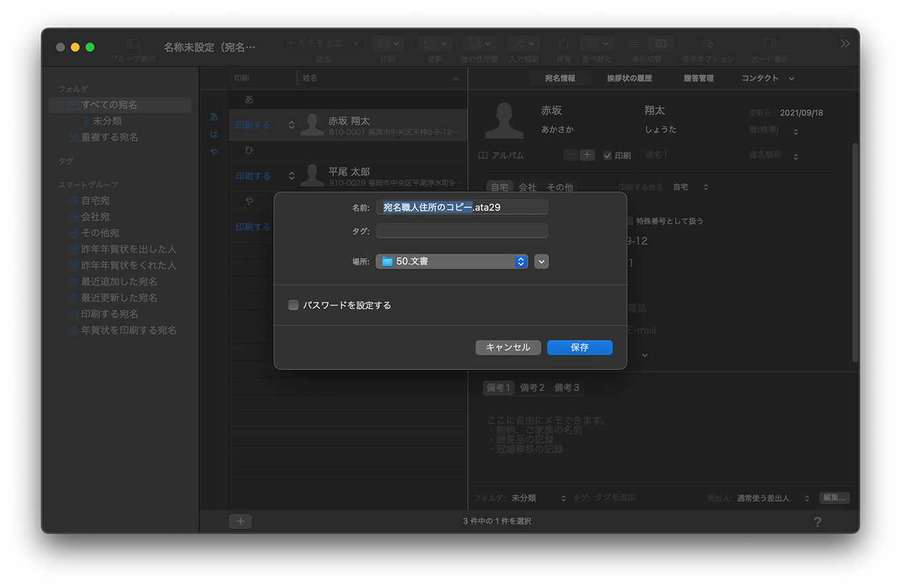Click the カード表示 toolbar icon
Image resolution: width=901 pixels, height=588 pixels.
coord(770,43)
